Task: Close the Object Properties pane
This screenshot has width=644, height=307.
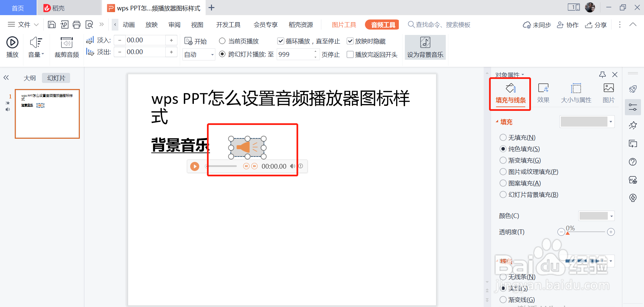Action: [615, 75]
